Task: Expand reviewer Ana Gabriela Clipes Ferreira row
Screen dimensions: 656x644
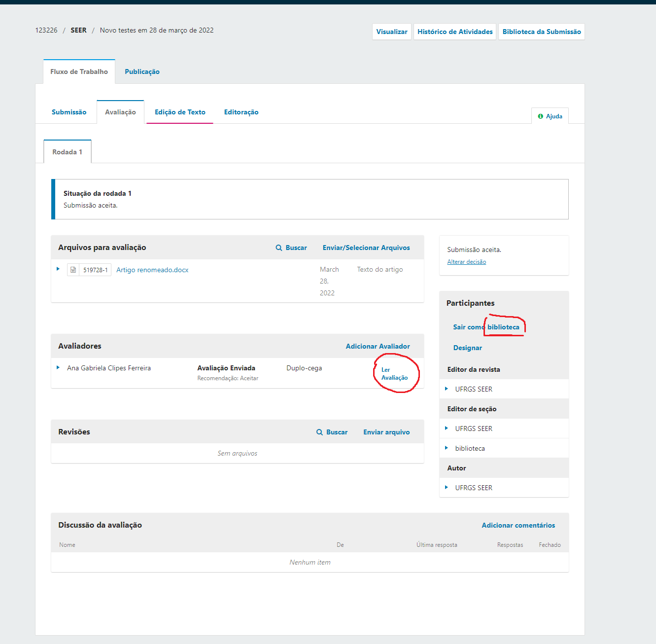Action: [58, 368]
